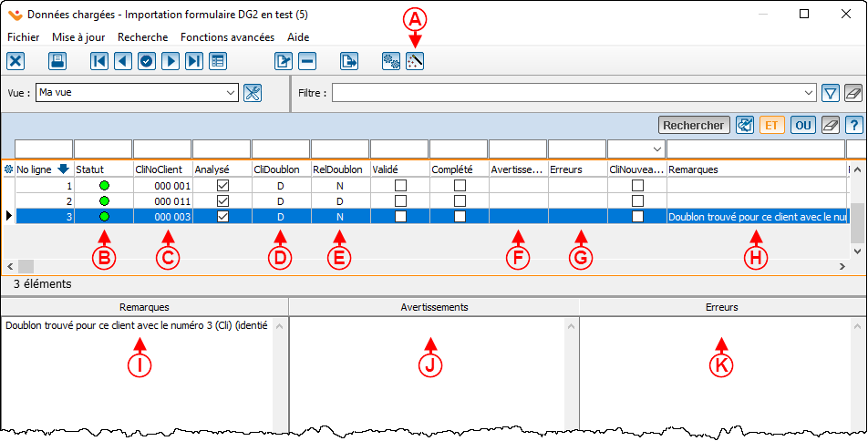Tick Complété checkbox in row 1
This screenshot has width=868, height=441.
point(460,185)
